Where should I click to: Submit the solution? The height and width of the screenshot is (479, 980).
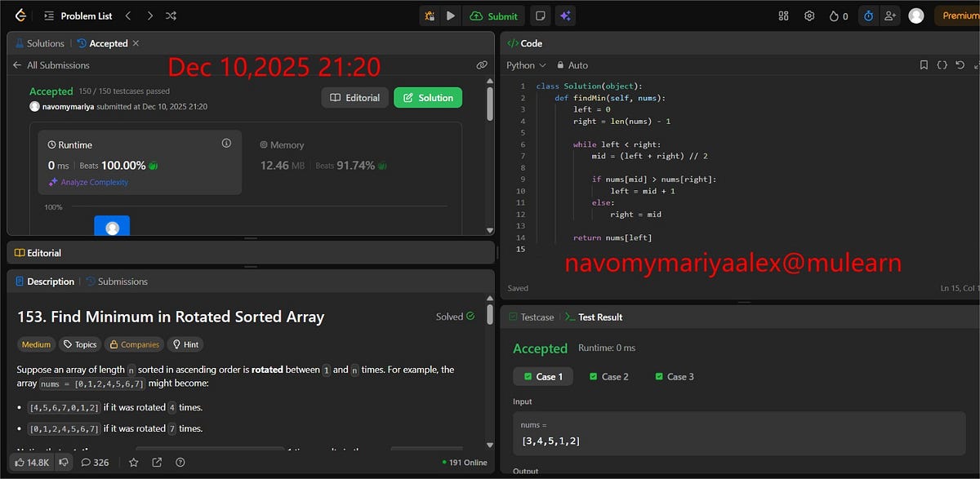[x=493, y=16]
